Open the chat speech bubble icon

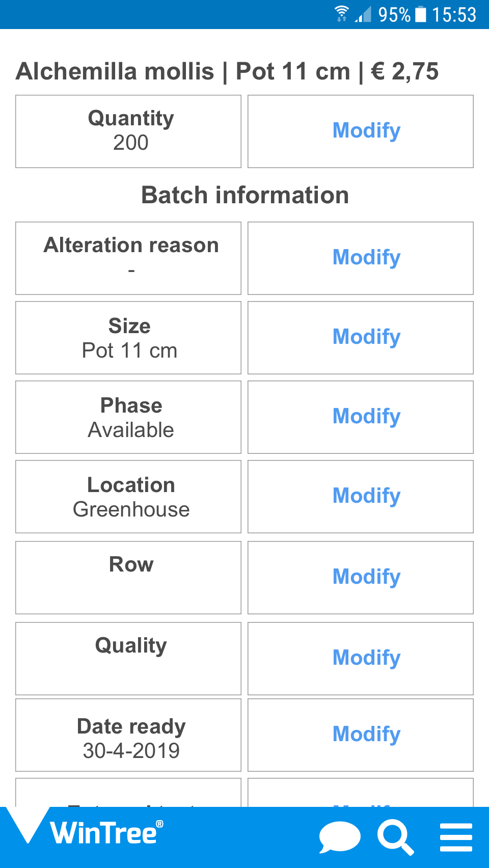coord(340,837)
